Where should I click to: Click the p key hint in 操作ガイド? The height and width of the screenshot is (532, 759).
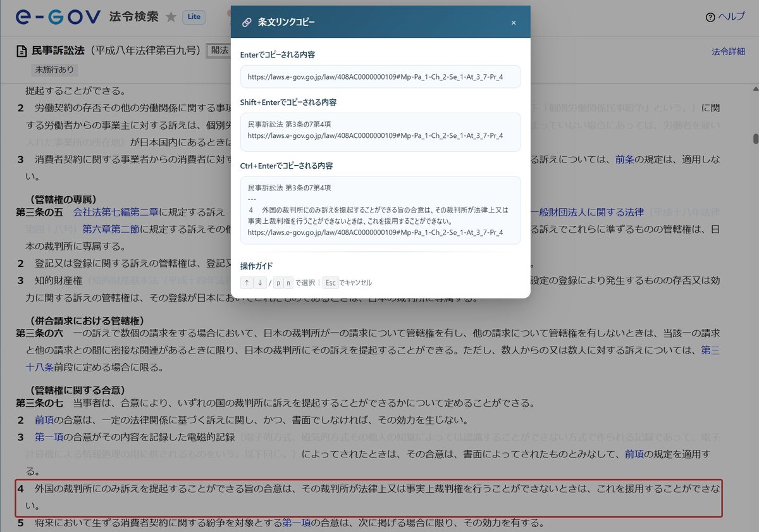coord(278,283)
